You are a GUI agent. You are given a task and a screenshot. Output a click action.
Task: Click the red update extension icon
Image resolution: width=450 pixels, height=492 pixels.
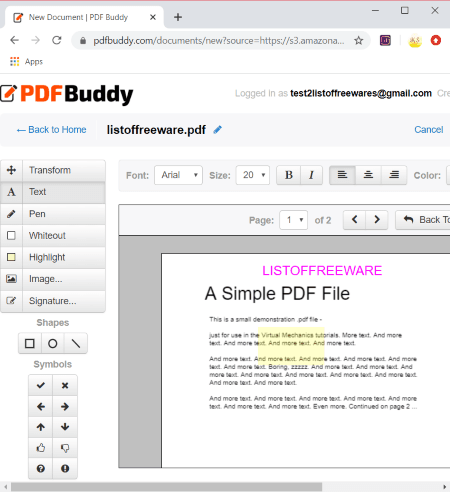pos(436,41)
